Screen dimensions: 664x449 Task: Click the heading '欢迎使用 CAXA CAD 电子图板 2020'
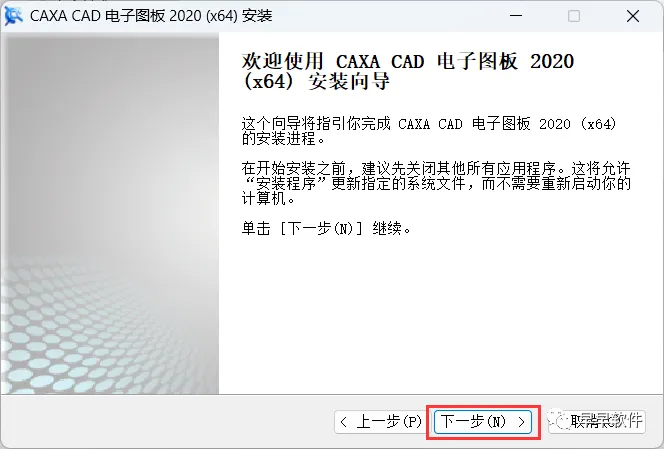tap(408, 61)
